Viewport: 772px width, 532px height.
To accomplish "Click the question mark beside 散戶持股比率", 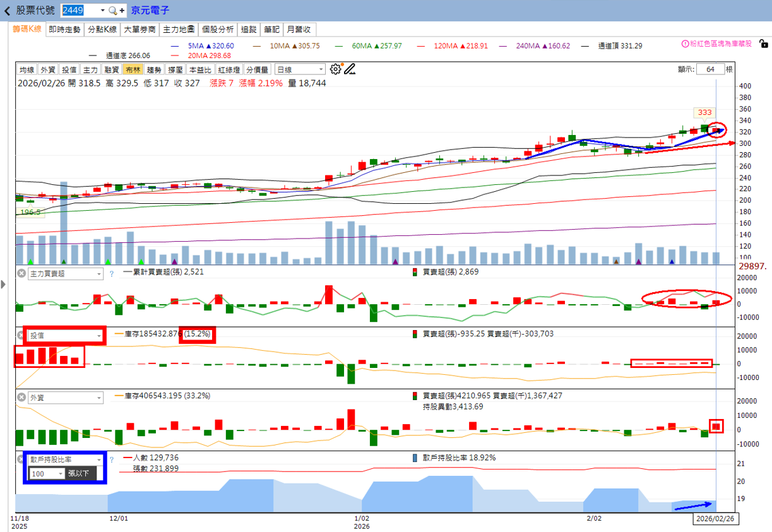I will point(112,459).
